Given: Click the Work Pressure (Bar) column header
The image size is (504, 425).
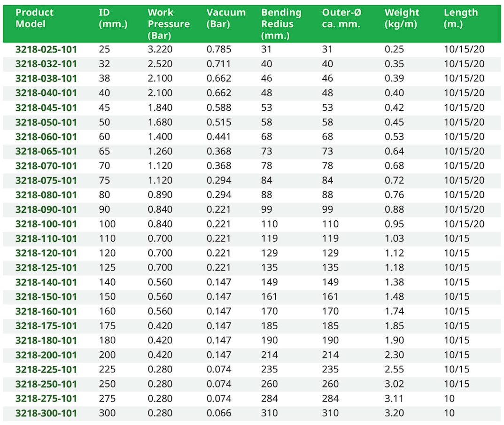Looking at the screenshot, I should [x=169, y=23].
